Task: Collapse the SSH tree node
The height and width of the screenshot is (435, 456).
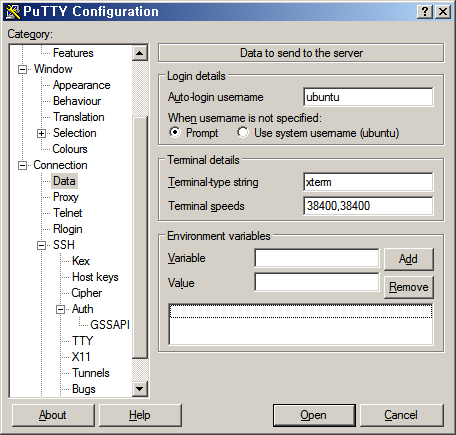Action: point(41,245)
